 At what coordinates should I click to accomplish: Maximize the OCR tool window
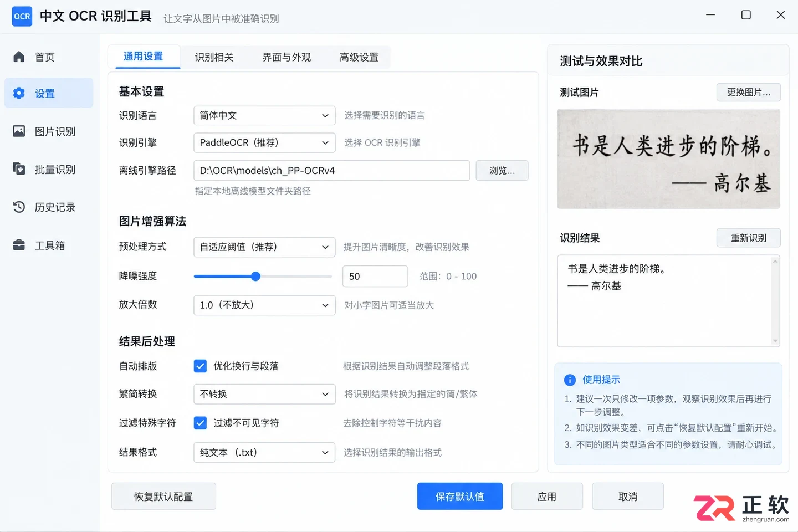pos(746,15)
